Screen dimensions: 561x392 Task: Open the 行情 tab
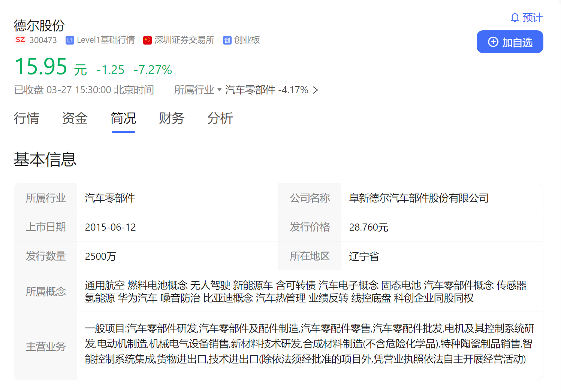(x=27, y=118)
